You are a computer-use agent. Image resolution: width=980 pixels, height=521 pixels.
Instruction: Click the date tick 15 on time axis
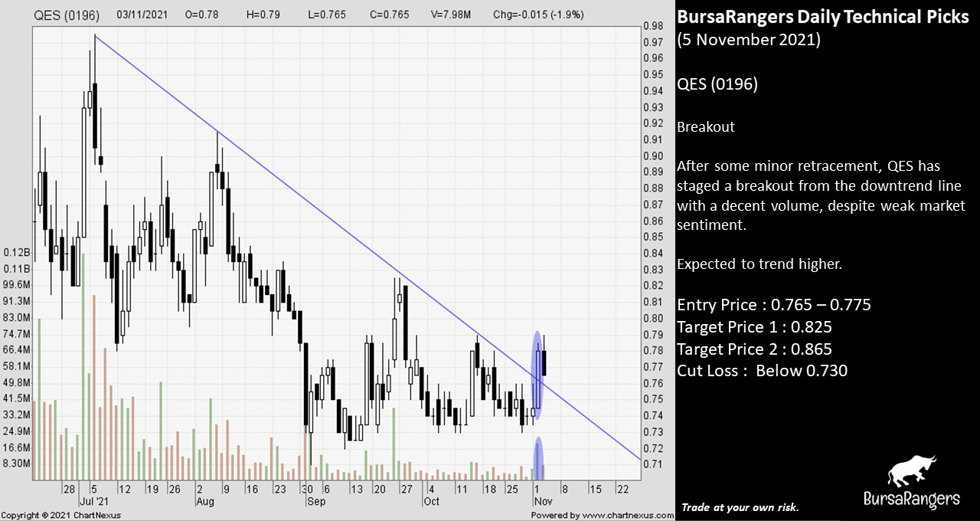coord(594,489)
